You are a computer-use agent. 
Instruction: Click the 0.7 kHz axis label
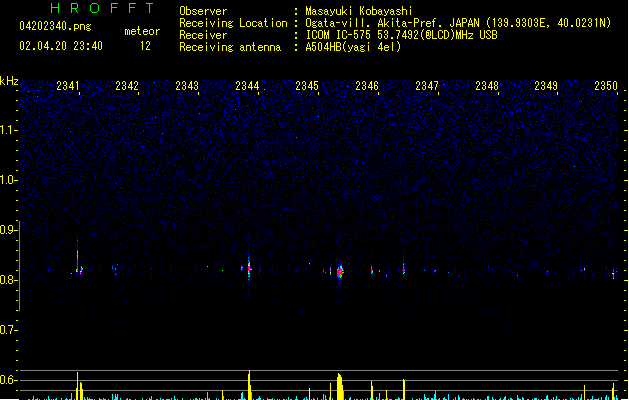tap(8, 330)
